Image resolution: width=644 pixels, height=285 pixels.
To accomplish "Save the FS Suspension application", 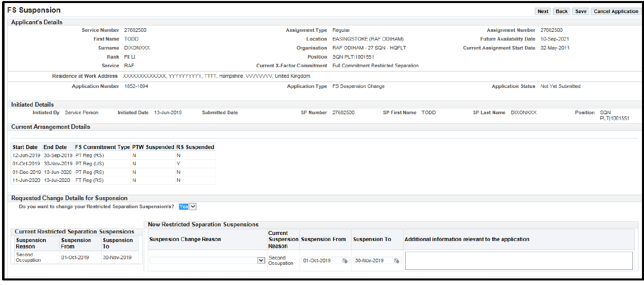I will [581, 11].
